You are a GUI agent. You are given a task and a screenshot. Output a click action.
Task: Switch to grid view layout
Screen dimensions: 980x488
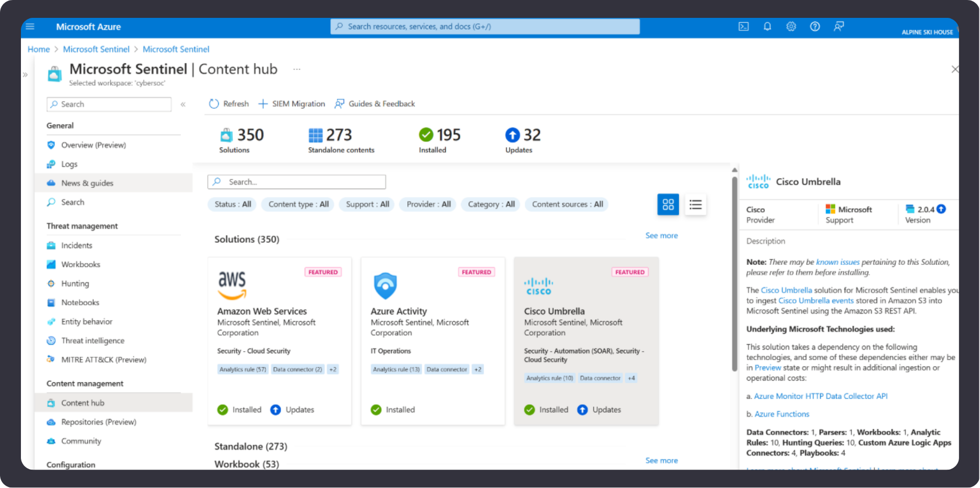(668, 205)
